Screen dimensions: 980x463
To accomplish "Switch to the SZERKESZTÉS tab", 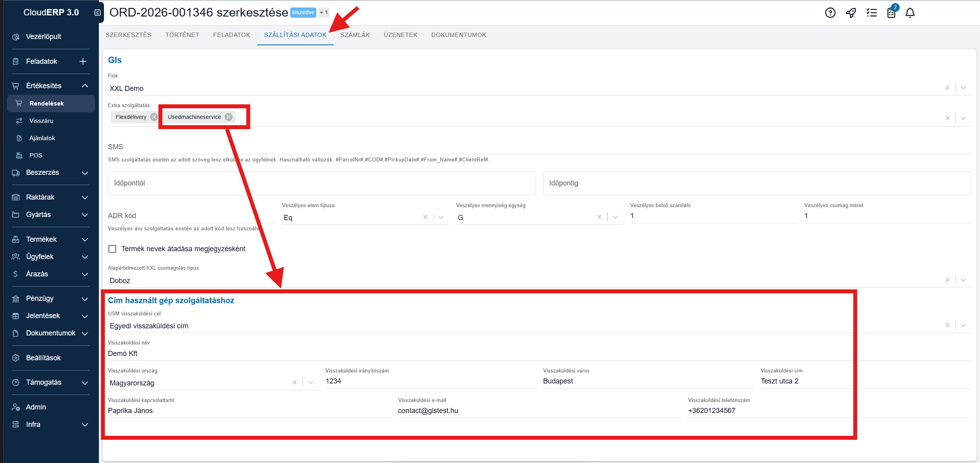I will [128, 35].
